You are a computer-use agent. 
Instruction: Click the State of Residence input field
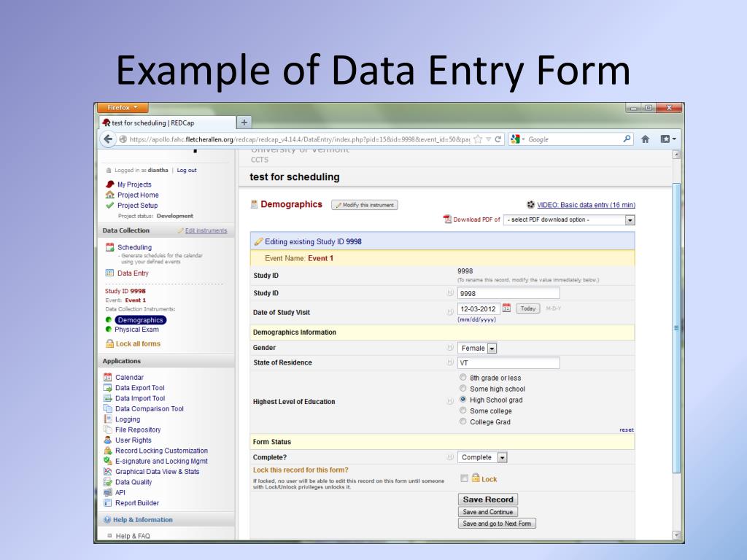click(x=508, y=363)
